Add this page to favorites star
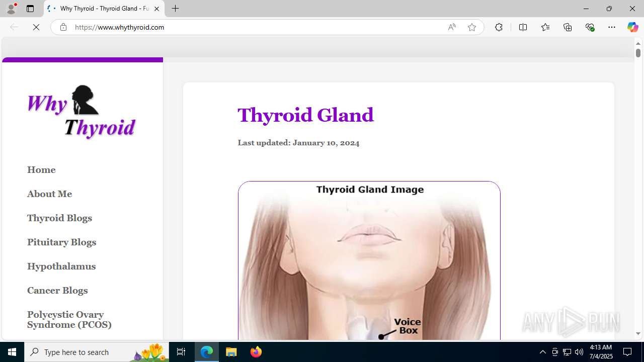644x362 pixels. click(x=471, y=27)
